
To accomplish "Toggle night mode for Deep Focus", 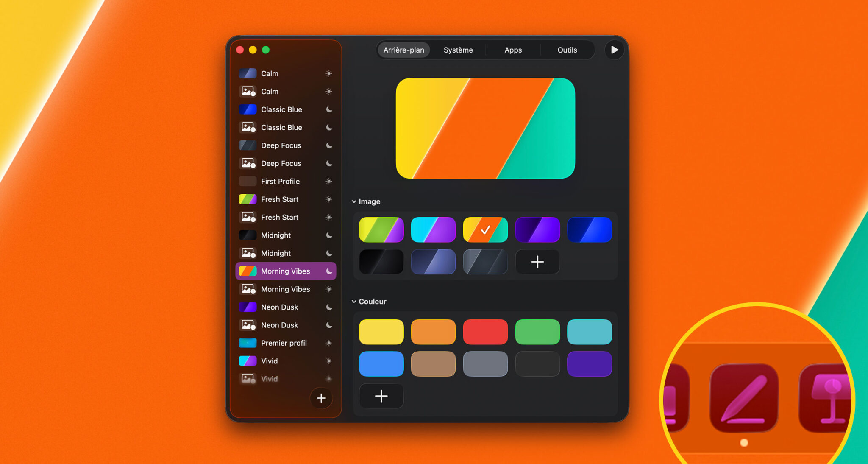I will point(329,145).
